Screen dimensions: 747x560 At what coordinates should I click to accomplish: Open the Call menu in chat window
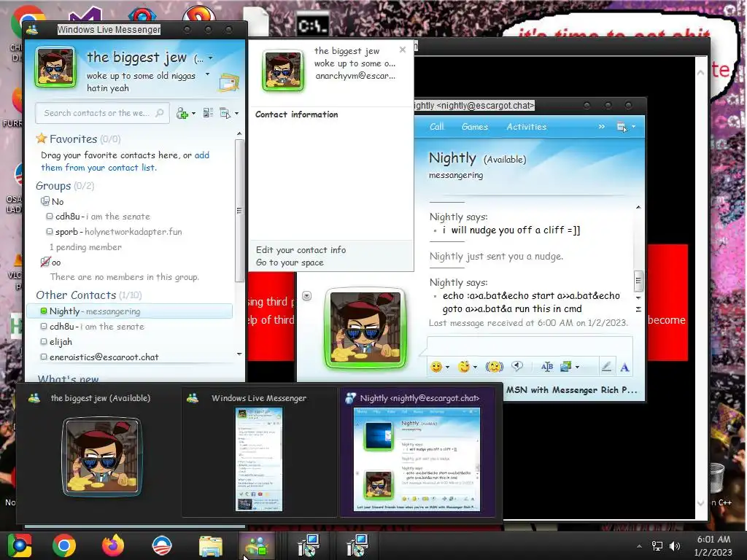coord(436,127)
